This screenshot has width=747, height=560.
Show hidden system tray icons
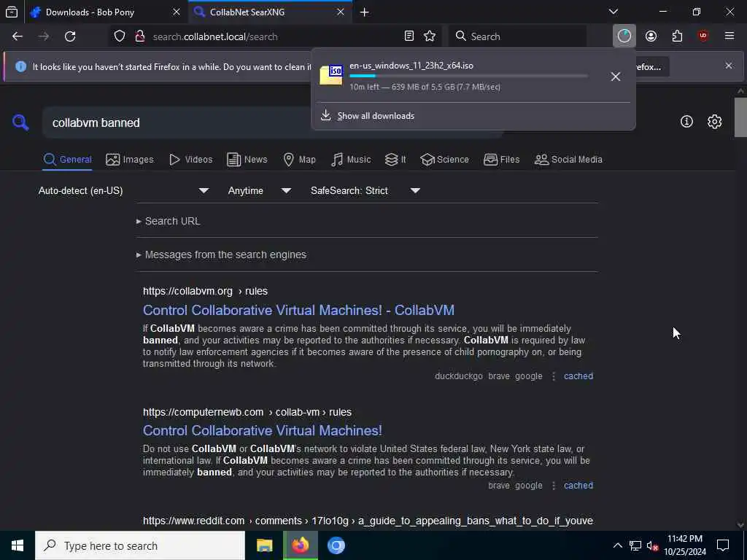tap(617, 545)
